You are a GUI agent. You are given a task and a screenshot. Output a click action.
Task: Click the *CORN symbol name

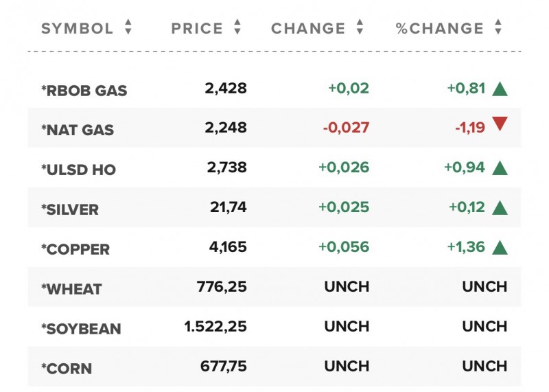point(67,369)
